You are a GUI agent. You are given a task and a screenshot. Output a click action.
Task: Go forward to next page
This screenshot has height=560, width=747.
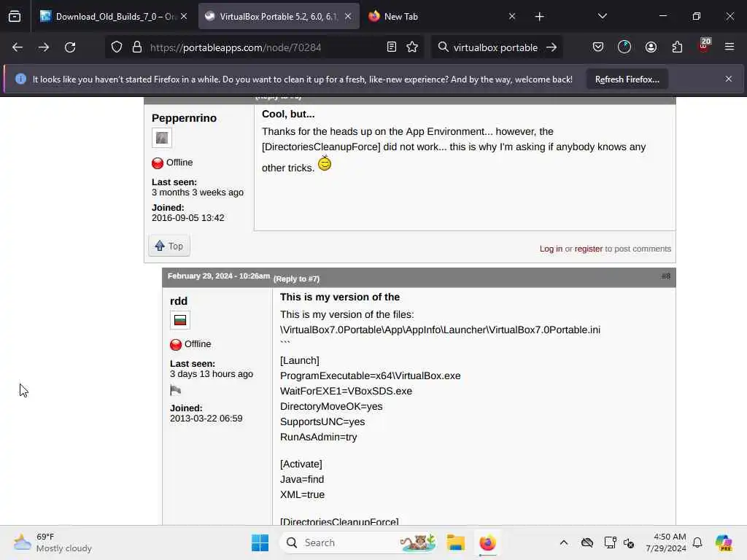(44, 47)
